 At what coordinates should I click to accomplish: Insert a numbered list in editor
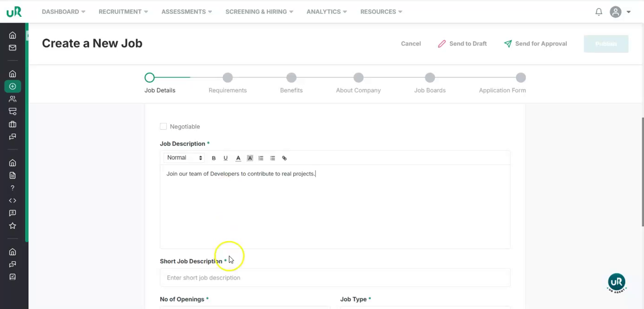(261, 158)
